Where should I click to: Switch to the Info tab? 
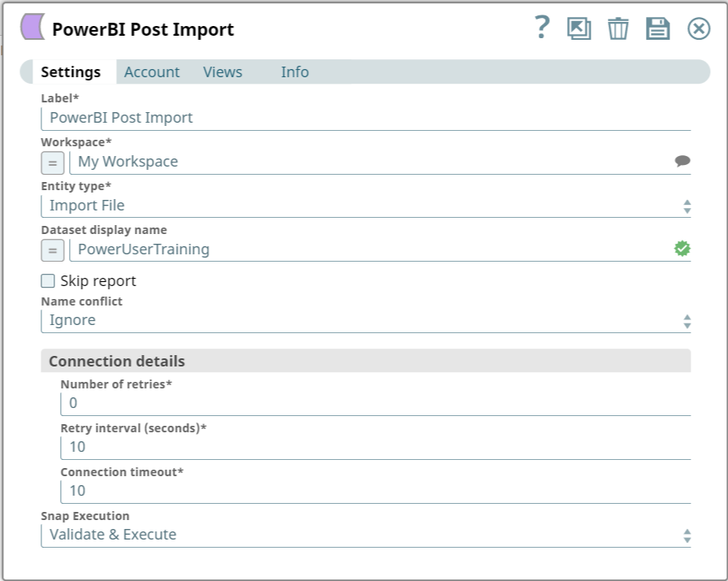point(295,72)
